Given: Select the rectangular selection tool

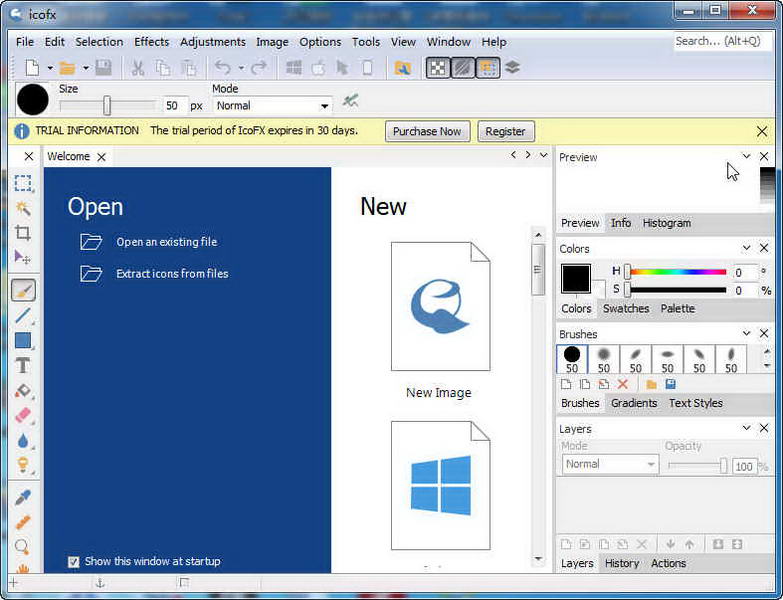Looking at the screenshot, I should pos(23,183).
